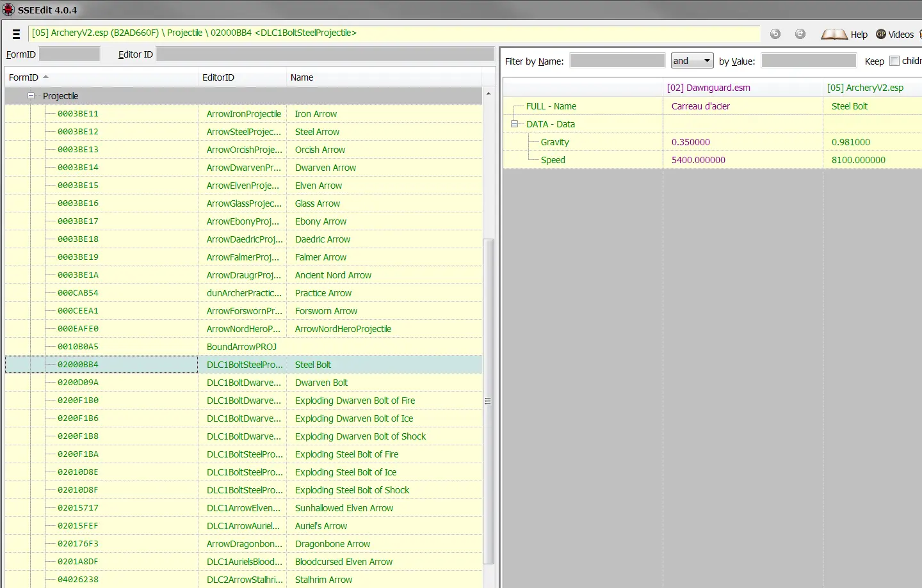This screenshot has height=588, width=922.
Task: Select the Iron Arrow record row
Action: [243, 114]
